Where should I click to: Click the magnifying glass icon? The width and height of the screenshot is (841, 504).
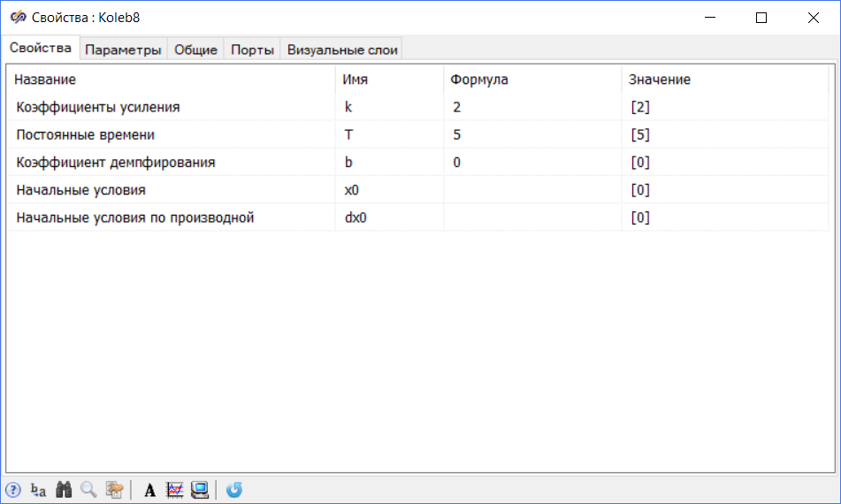[88, 489]
